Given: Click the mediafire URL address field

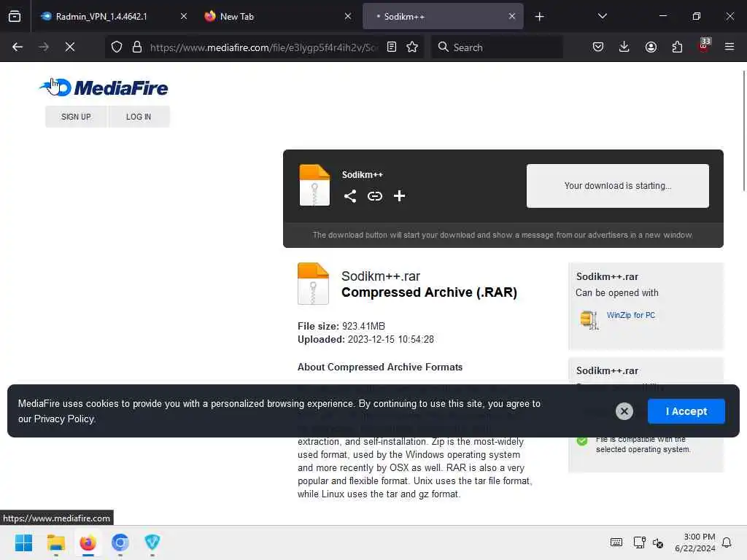Looking at the screenshot, I should (264, 47).
